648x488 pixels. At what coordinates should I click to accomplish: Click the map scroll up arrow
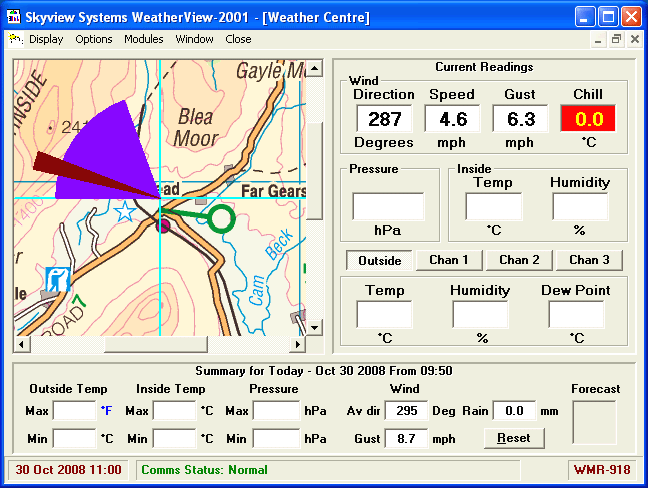314,68
